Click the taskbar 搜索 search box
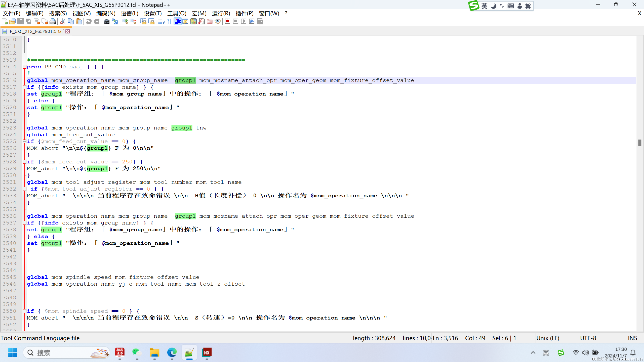This screenshot has height=362, width=644. (x=67, y=353)
